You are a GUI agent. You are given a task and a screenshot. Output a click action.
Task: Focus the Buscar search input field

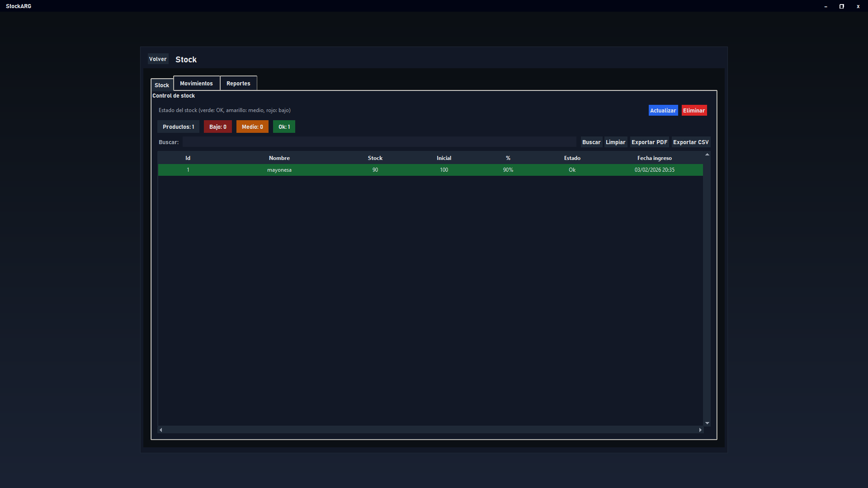pos(379,142)
